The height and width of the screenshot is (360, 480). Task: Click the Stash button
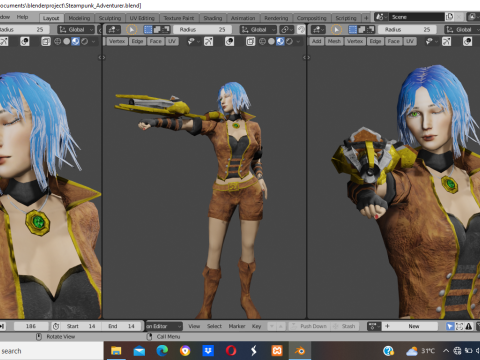(x=345, y=326)
